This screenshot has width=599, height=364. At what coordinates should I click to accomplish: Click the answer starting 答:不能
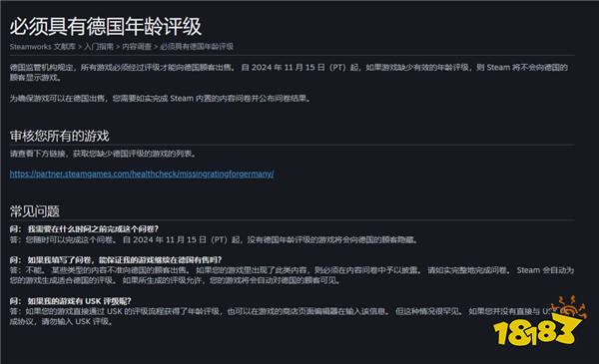pos(292,275)
